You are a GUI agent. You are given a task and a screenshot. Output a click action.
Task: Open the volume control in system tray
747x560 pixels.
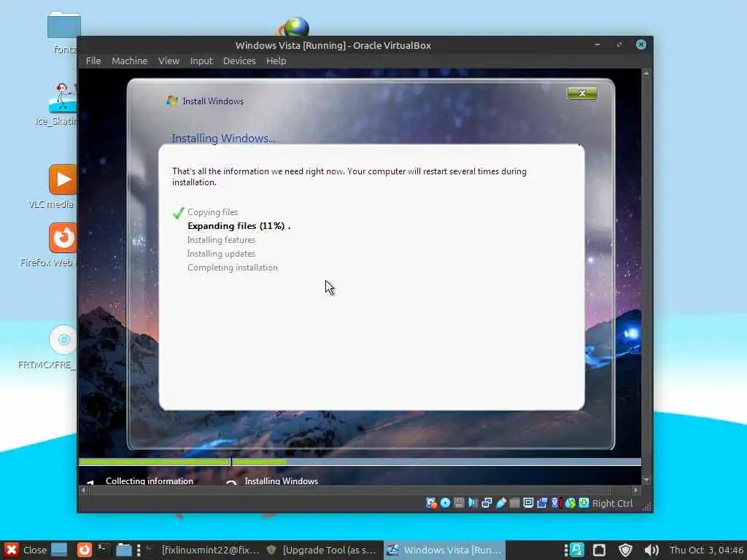pyautogui.click(x=651, y=550)
